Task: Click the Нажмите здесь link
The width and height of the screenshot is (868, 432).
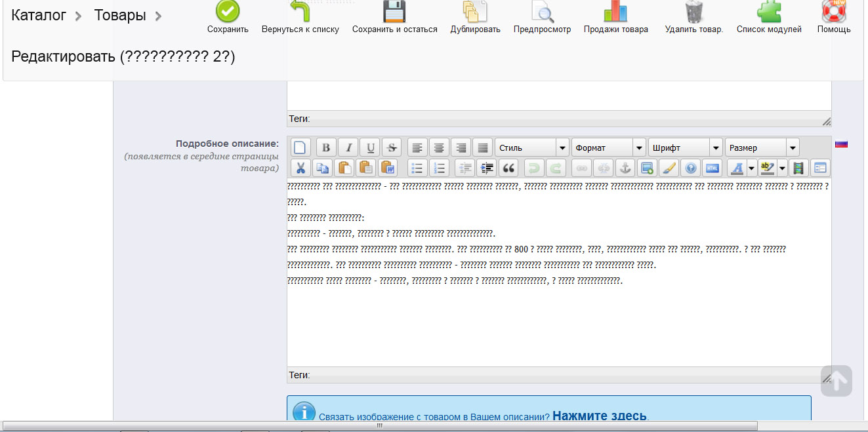Action: [x=600, y=416]
